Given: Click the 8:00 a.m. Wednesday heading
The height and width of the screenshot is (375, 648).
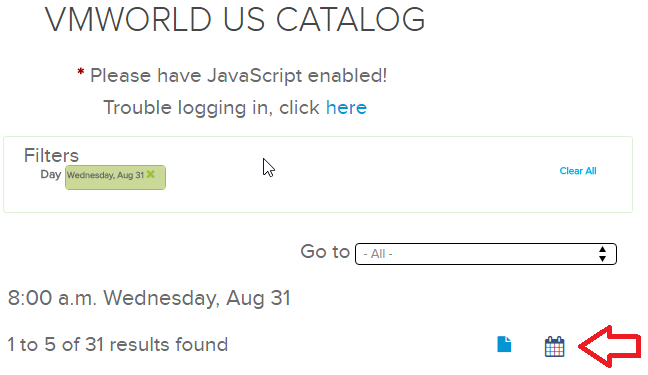Looking at the screenshot, I should pyautogui.click(x=149, y=298).
